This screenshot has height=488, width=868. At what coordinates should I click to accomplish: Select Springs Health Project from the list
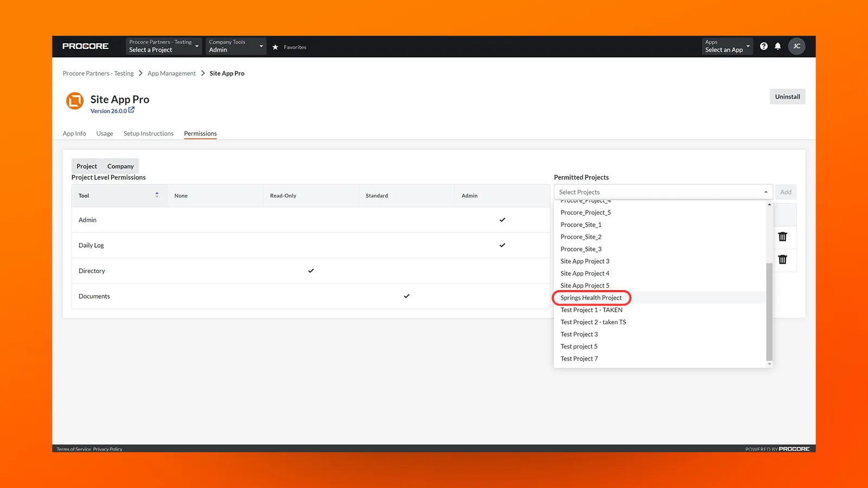click(x=591, y=297)
